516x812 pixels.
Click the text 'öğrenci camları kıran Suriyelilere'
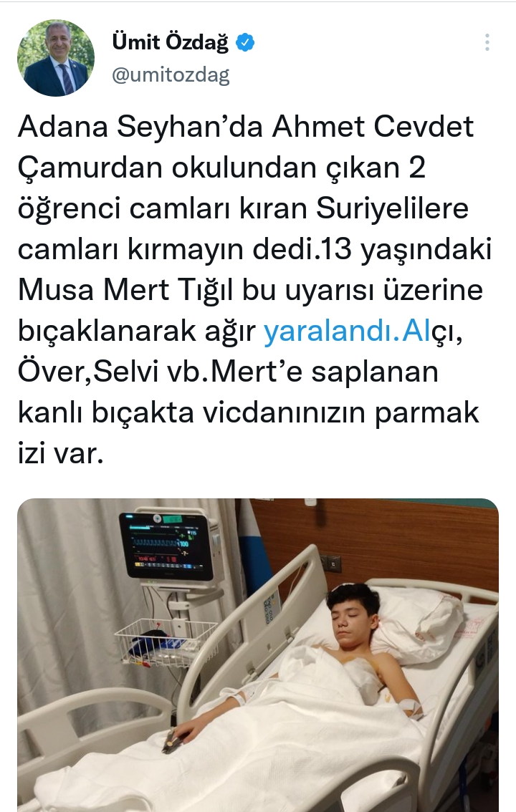click(243, 208)
